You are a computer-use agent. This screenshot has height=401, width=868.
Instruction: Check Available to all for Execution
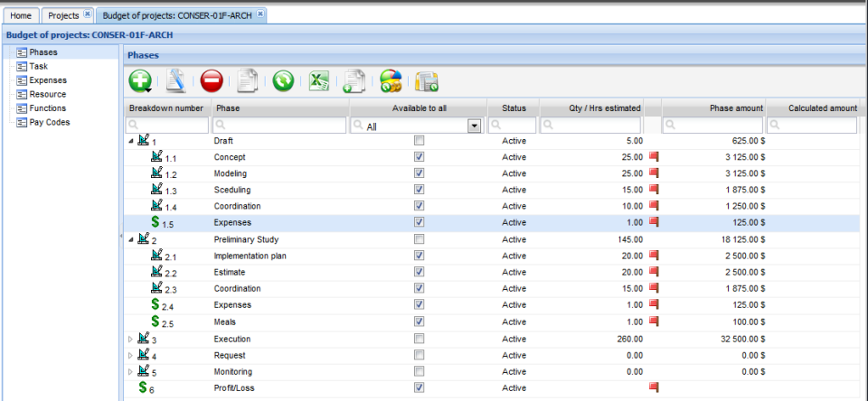[x=419, y=339]
